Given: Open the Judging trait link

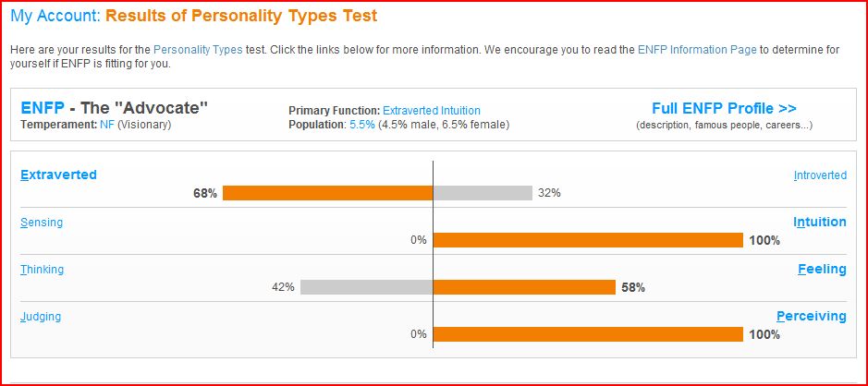Looking at the screenshot, I should coord(41,317).
